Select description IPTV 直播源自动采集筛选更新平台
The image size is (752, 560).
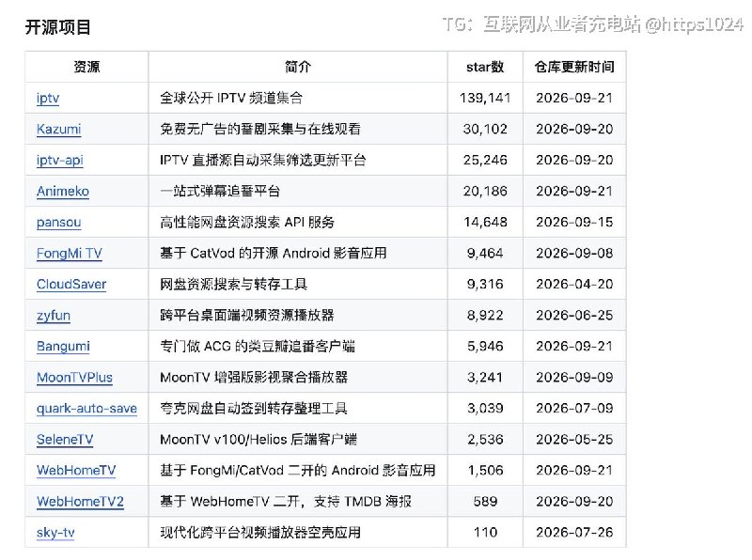pyautogui.click(x=263, y=160)
